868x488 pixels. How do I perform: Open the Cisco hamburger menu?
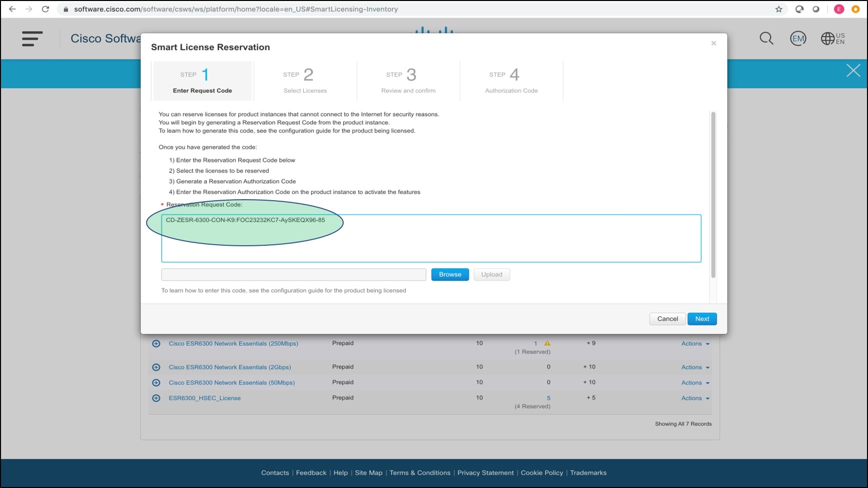click(32, 39)
